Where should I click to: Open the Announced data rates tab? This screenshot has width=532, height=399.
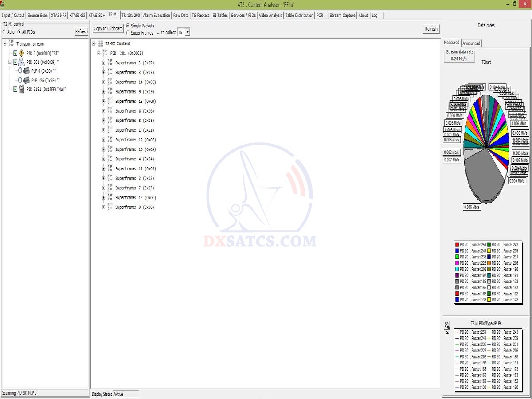471,43
